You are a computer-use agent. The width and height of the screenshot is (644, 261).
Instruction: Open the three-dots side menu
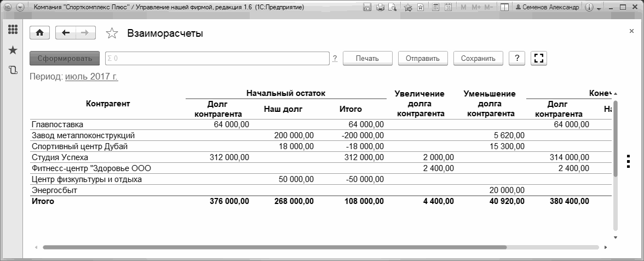(x=628, y=162)
